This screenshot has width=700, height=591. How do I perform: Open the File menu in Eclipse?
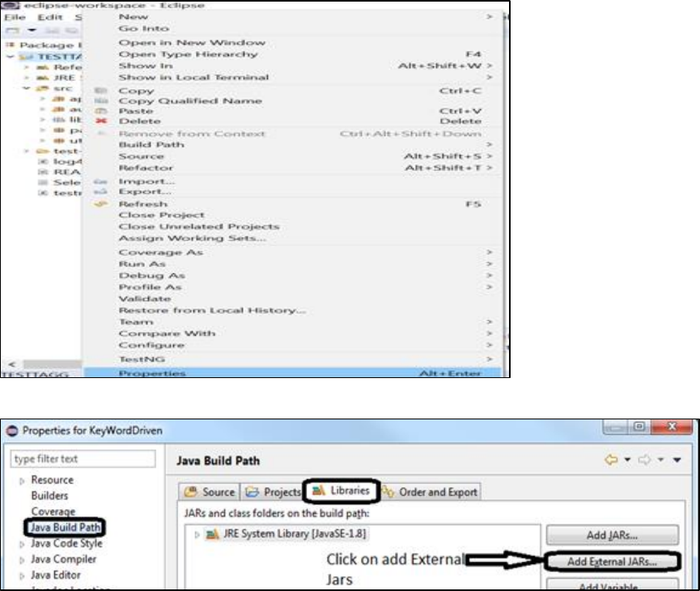pos(15,18)
